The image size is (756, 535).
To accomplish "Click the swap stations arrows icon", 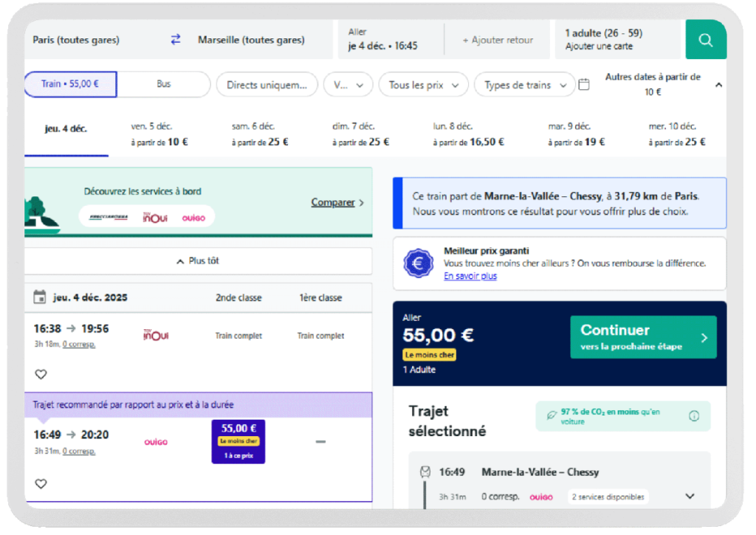I will pos(175,39).
